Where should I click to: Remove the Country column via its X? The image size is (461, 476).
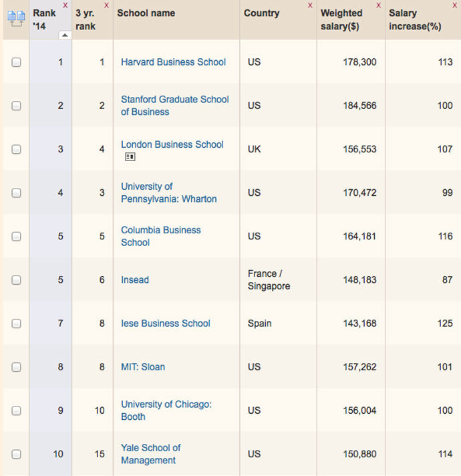(x=310, y=5)
